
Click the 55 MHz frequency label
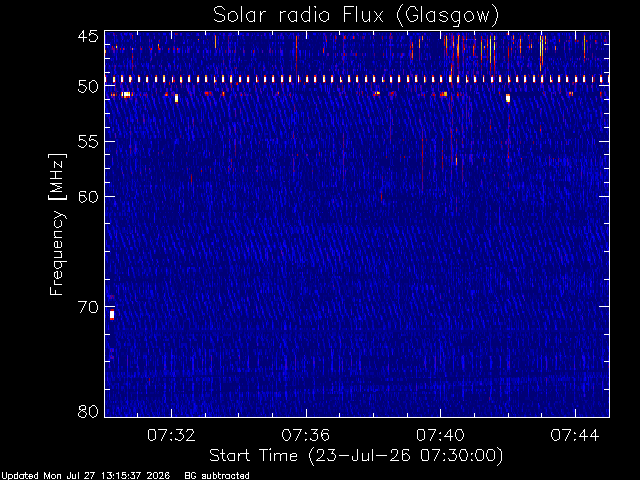tap(88, 142)
